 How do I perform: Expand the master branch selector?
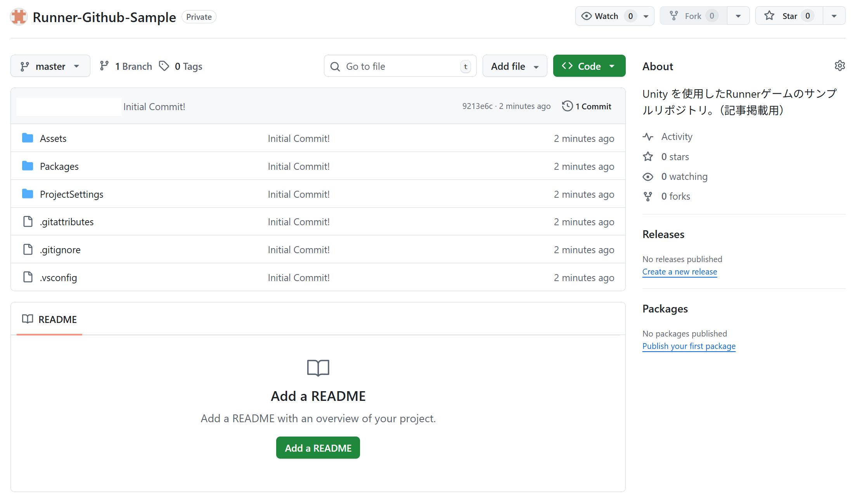coord(50,66)
